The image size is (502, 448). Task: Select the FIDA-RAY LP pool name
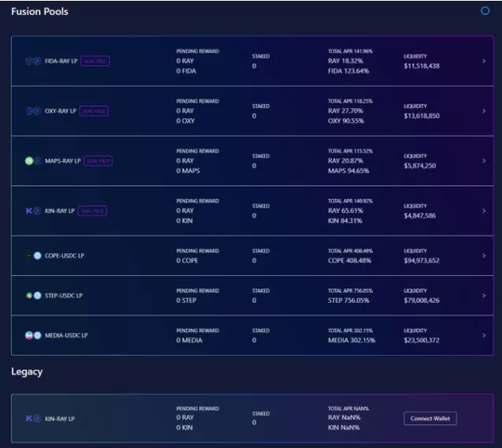click(61, 61)
